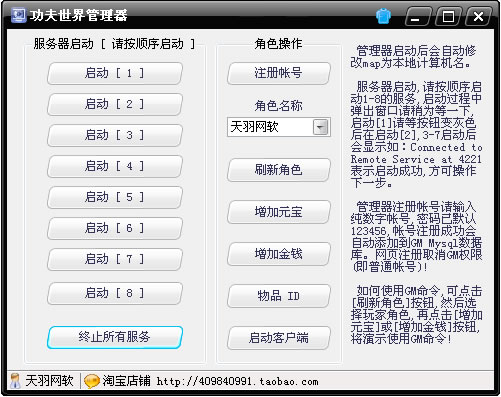
Task: Click the 增加元宝 add ingots button
Action: 279,212
